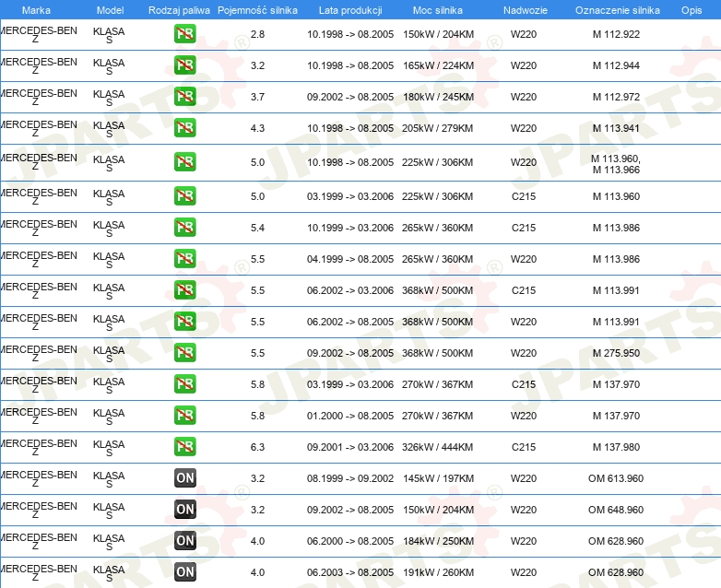Click engine capacity value 5.4
The height and width of the screenshot is (588, 721).
(257, 228)
